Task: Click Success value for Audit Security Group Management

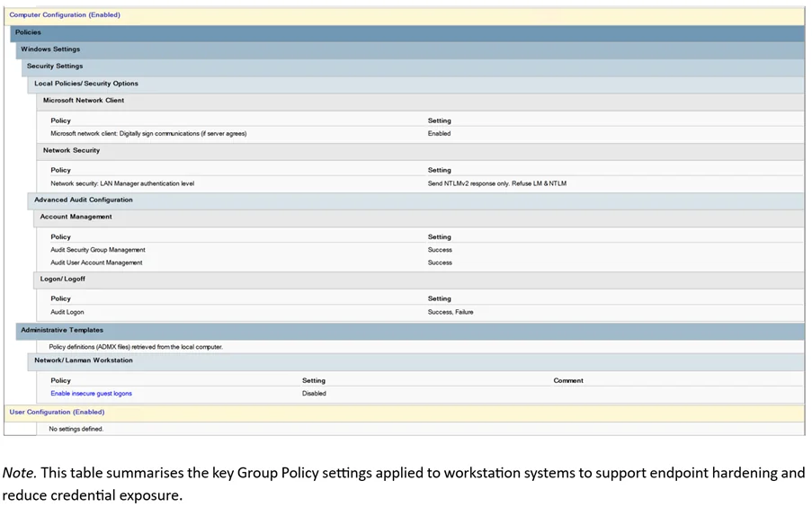Action: (x=440, y=250)
